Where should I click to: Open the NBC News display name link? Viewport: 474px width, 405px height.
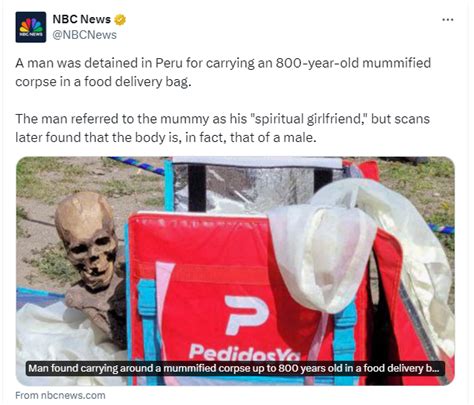coord(82,19)
